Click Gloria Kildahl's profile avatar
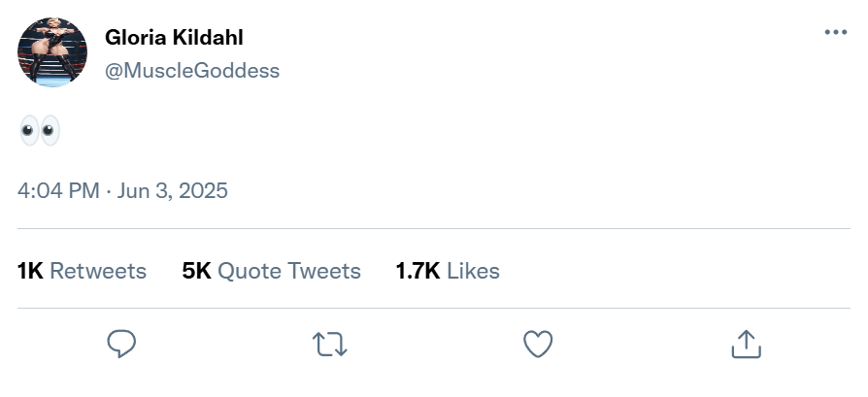868x397 pixels. pos(52,52)
